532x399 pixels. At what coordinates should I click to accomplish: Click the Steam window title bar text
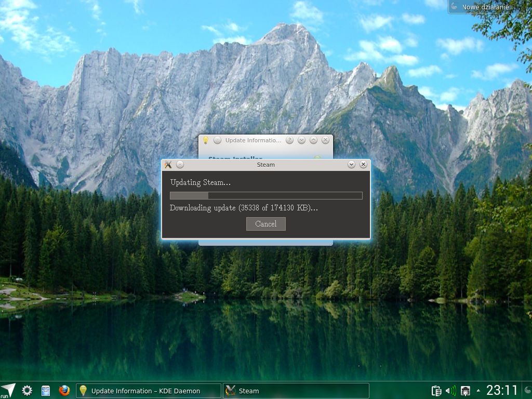pos(265,165)
